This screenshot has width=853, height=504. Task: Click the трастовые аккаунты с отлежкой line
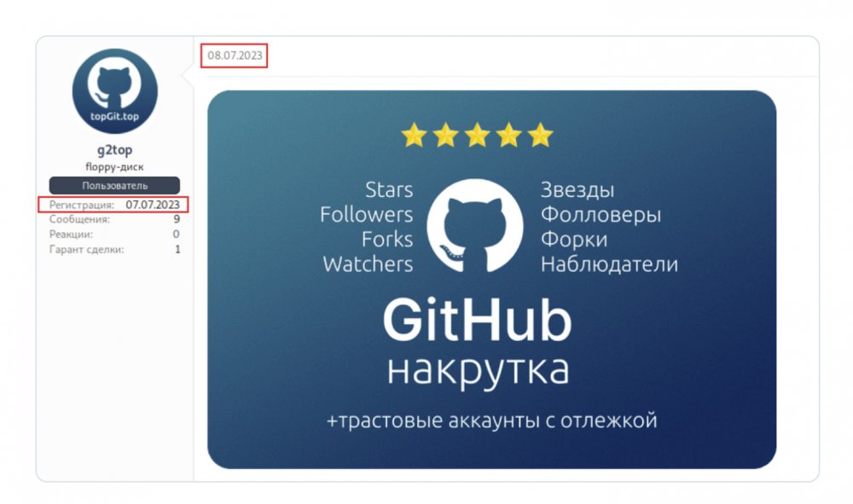[x=492, y=420]
